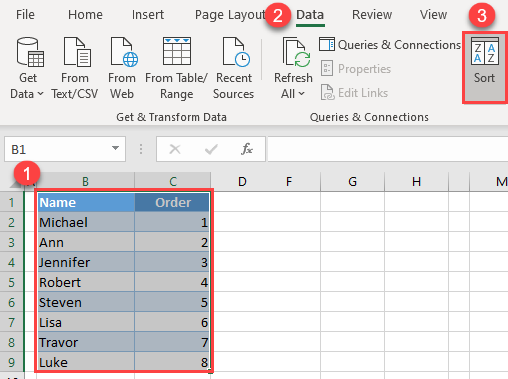Switch to the Insert tab
Viewport: 508px width, 379px height.
tap(148, 15)
